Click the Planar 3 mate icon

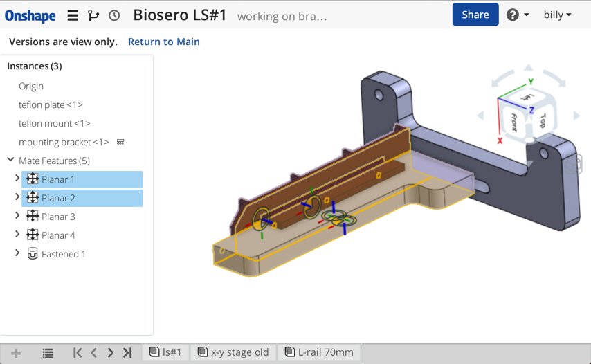pos(33,216)
